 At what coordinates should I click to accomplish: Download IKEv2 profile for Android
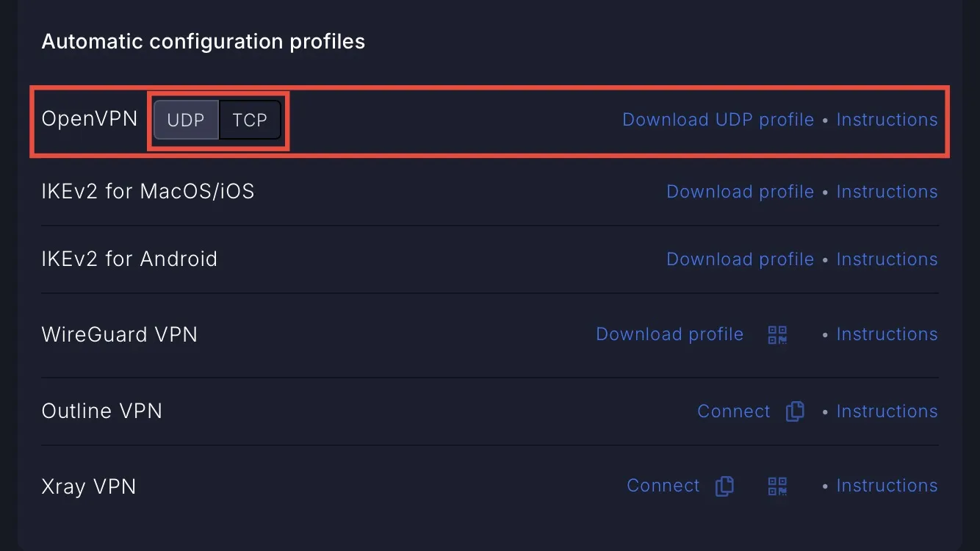point(740,259)
